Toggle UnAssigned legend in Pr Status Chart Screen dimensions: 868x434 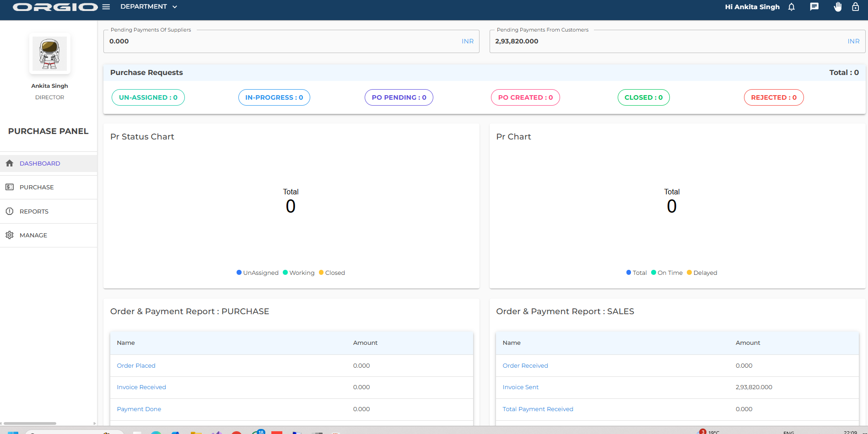click(258, 273)
